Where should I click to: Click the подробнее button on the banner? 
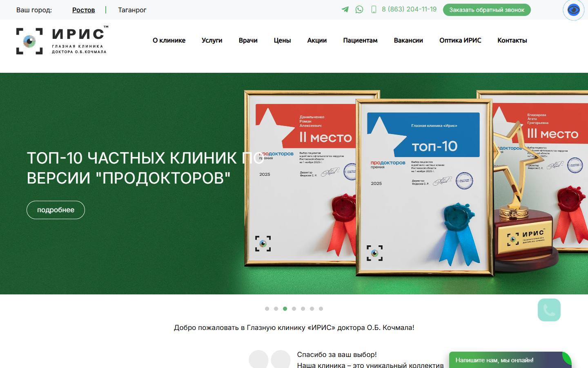click(x=56, y=210)
